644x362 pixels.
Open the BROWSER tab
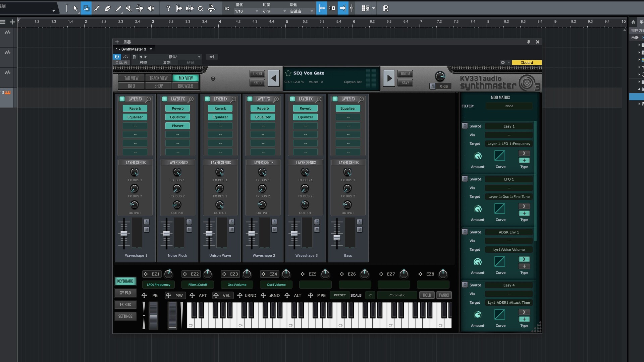185,86
